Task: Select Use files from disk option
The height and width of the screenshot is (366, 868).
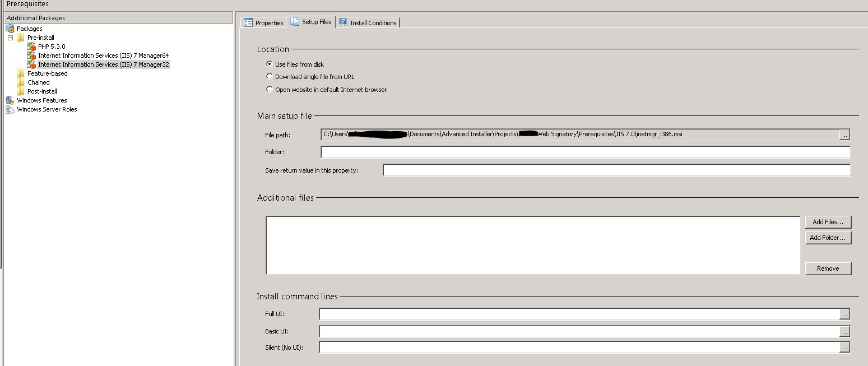Action: click(270, 64)
